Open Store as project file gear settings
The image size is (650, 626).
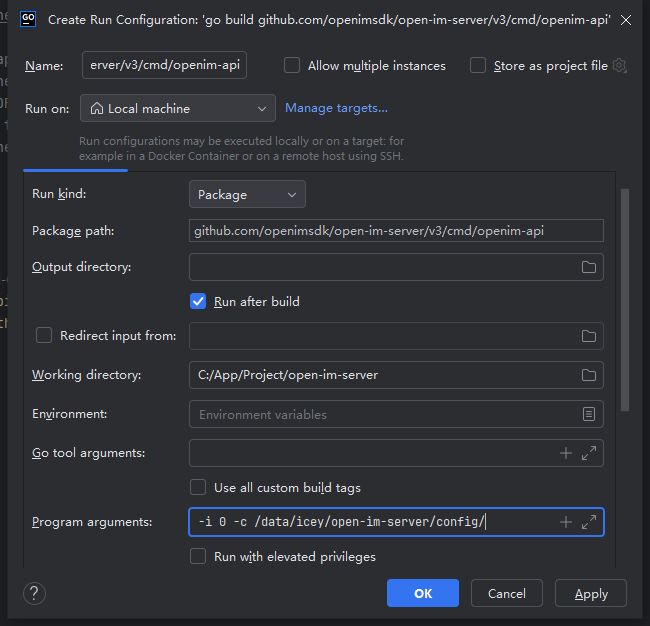[x=620, y=66]
